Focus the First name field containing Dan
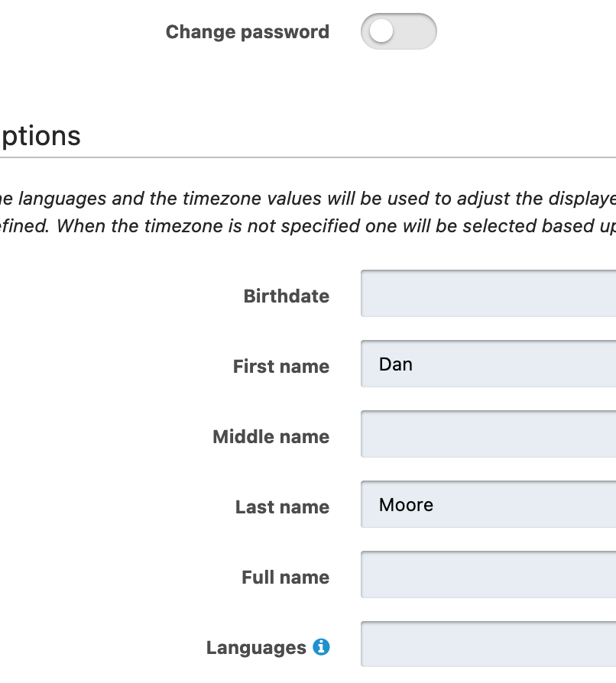 click(x=488, y=364)
